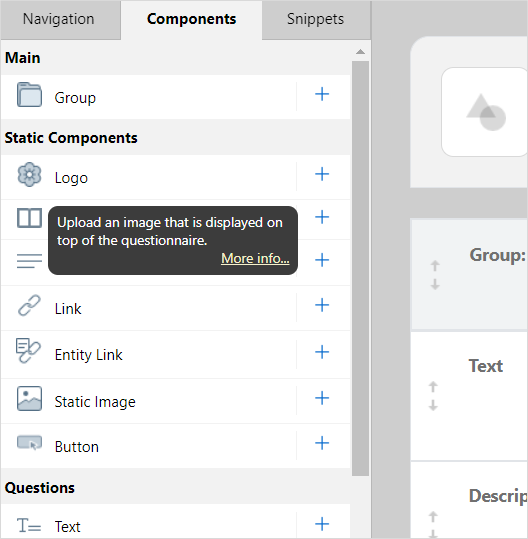The height and width of the screenshot is (539, 528).
Task: Move the Group row down in canvas
Action: 435,284
